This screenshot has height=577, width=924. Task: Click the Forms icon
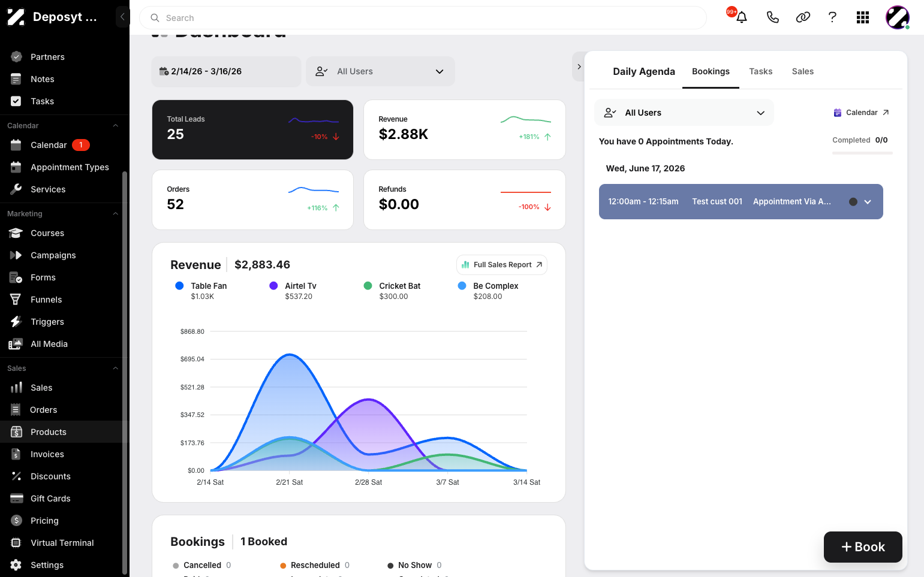16,277
